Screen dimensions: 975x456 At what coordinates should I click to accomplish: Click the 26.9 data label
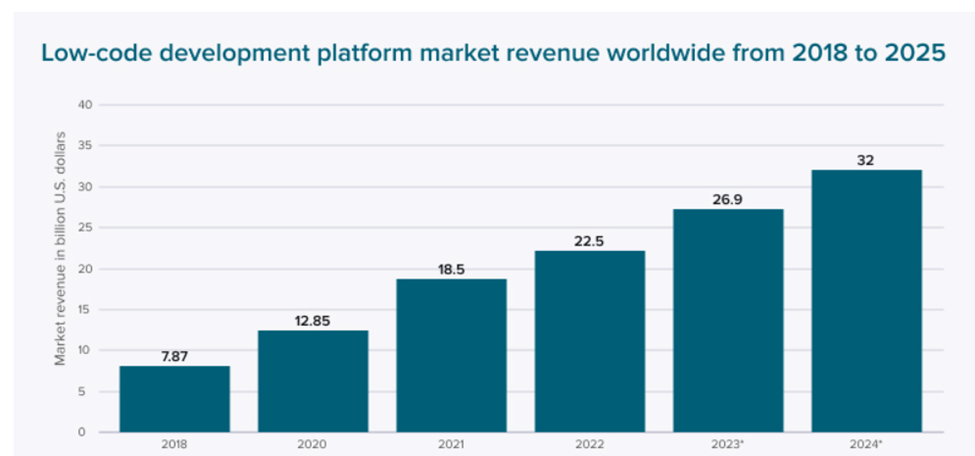(x=728, y=198)
